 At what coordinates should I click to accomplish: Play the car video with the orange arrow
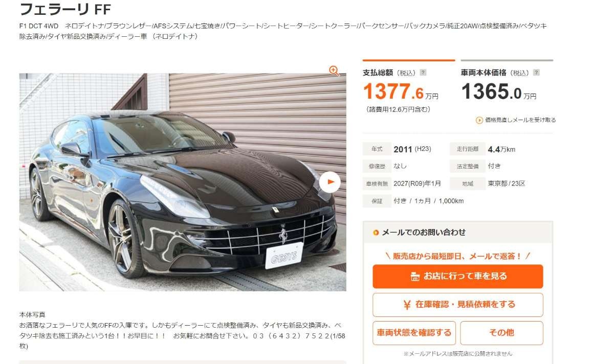point(330,181)
